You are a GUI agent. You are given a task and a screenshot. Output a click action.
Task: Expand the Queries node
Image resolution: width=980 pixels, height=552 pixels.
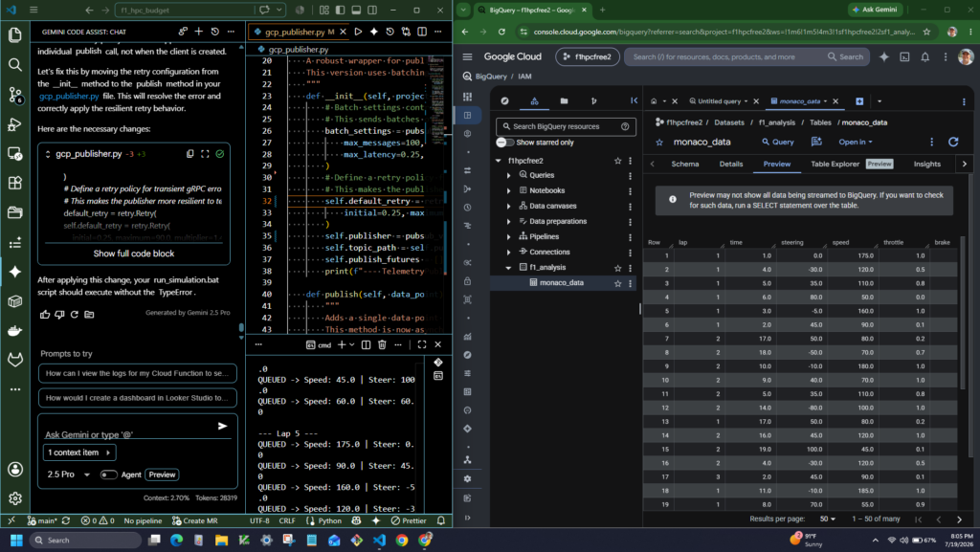tap(508, 175)
